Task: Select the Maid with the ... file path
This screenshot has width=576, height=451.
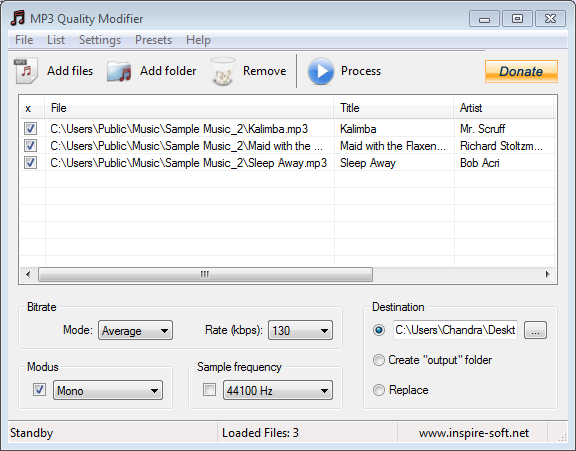Action: [186, 146]
